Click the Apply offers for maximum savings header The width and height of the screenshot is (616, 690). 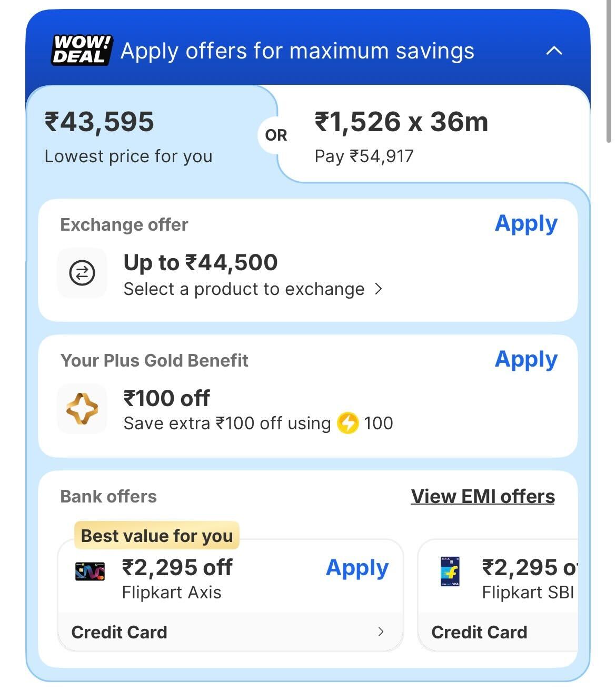(297, 51)
